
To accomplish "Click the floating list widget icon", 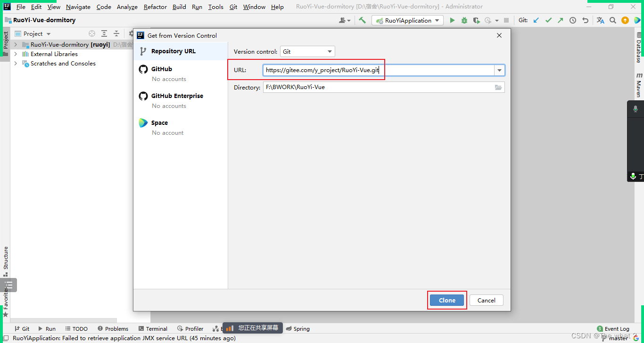I will [8, 285].
